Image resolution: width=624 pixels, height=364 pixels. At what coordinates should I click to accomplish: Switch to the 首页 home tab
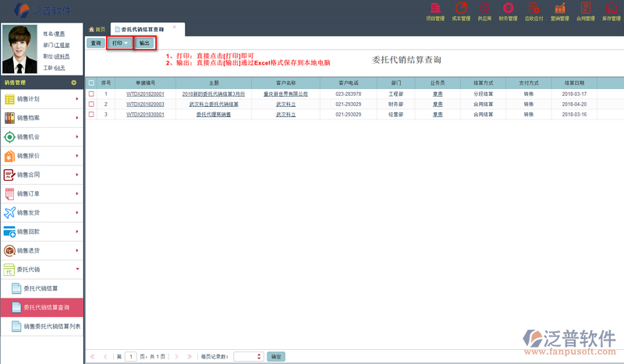point(97,29)
